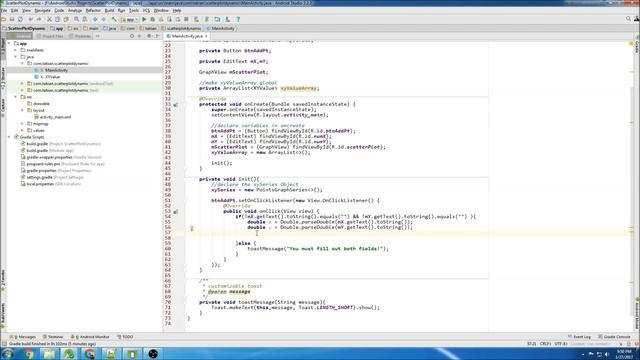Click UTF-8 encoding in status bar
Viewport: 640px width, 360px height.
560,344
